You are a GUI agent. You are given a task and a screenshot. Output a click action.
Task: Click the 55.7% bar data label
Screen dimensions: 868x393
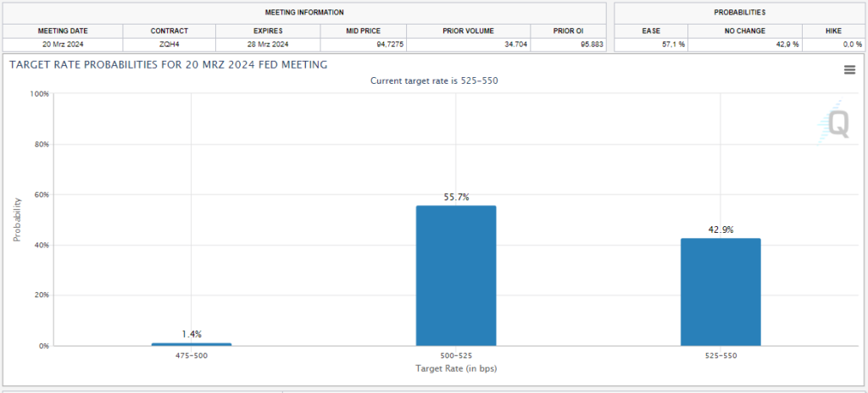(456, 197)
